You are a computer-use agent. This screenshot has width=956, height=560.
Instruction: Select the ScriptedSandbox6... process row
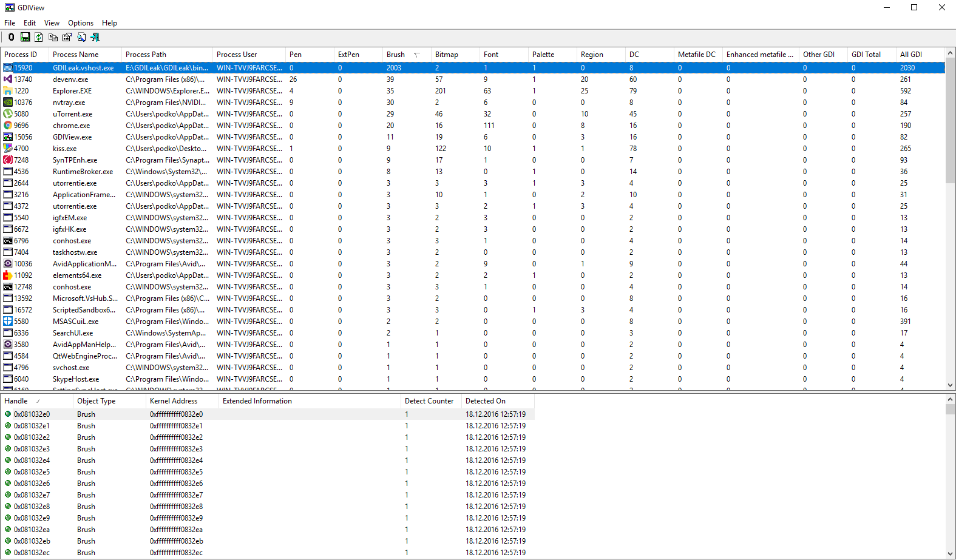coord(473,310)
